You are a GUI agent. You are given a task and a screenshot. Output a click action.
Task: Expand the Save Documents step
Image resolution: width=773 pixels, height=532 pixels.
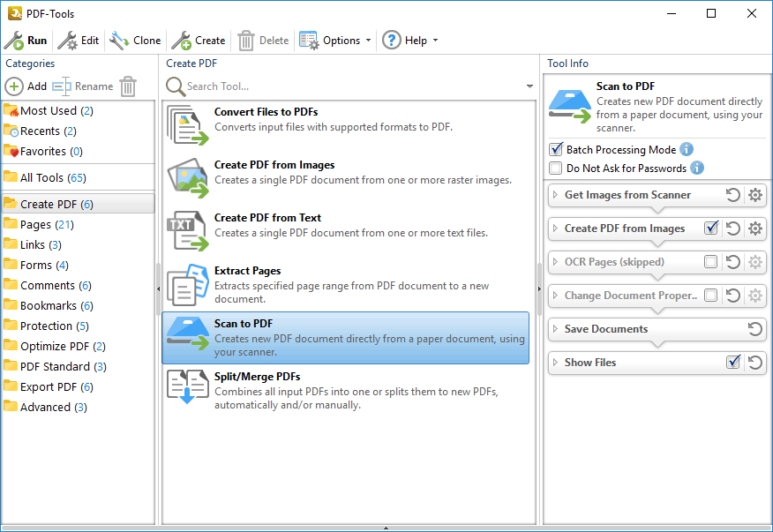(x=555, y=329)
